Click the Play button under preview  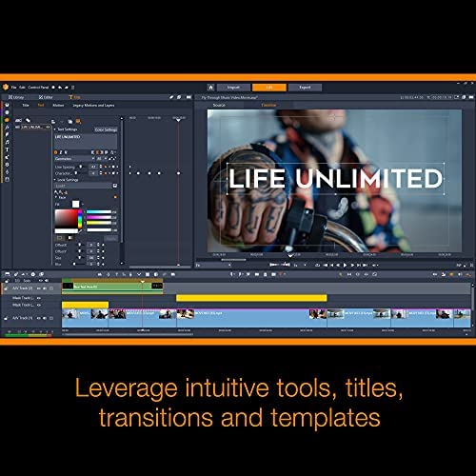345,265
